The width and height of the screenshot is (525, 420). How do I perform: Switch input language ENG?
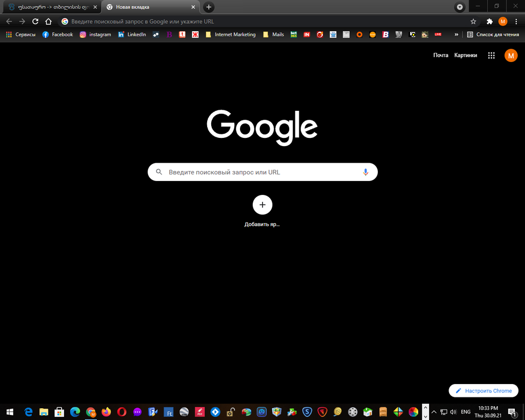pyautogui.click(x=466, y=412)
